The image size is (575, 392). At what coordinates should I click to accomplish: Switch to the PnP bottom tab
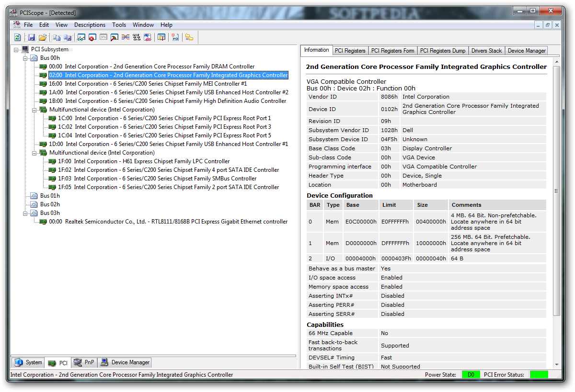click(84, 362)
